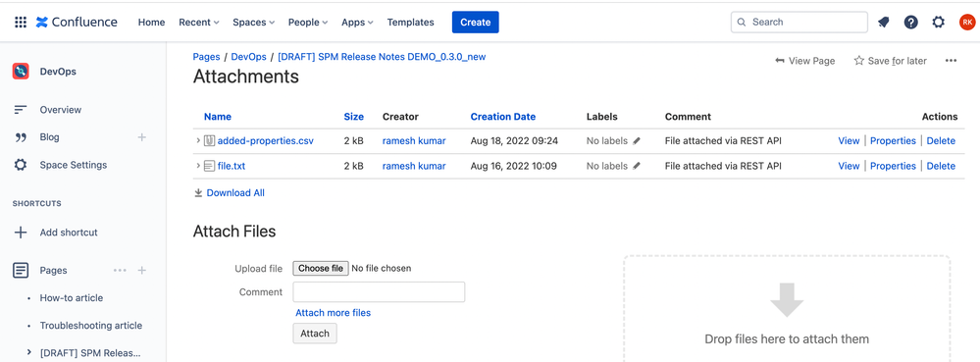Viewport: 980px width, 362px height.
Task: Click the Comment text field
Action: click(x=379, y=292)
